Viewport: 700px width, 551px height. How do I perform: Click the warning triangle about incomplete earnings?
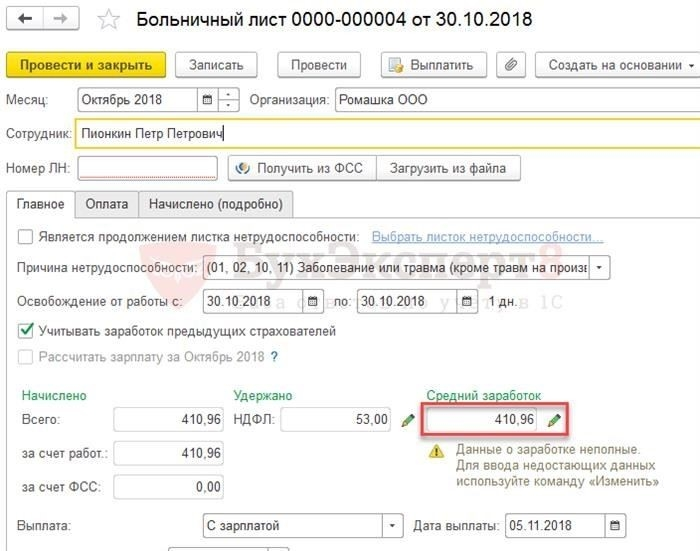(x=436, y=451)
